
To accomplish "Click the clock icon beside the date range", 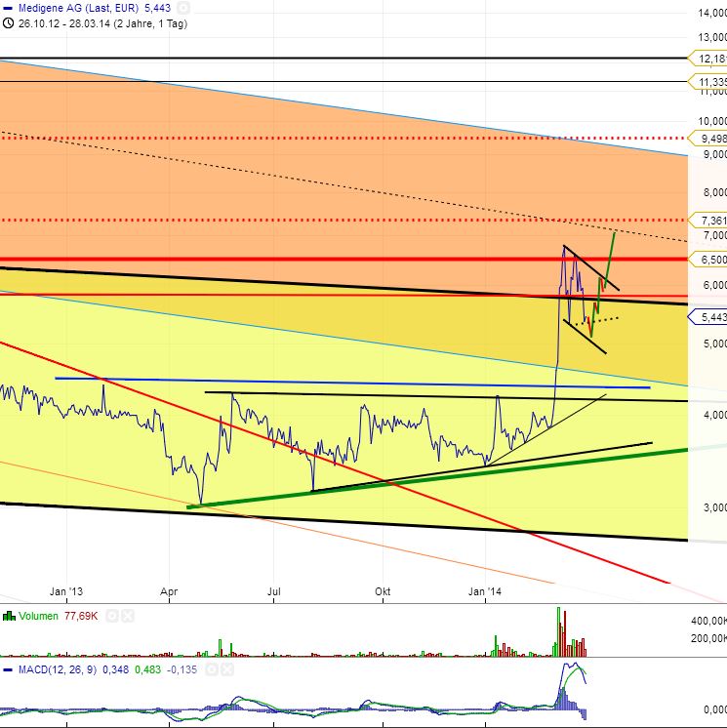I will (8, 23).
